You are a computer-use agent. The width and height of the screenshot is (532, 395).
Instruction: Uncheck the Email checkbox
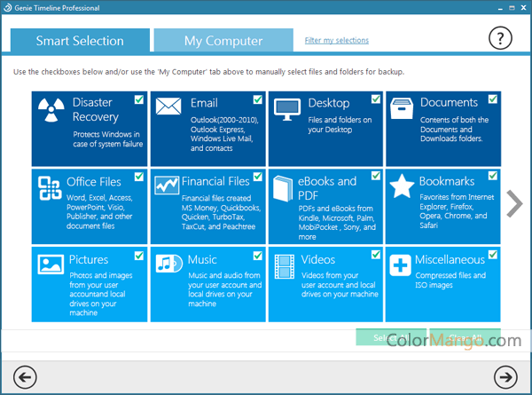(257, 99)
